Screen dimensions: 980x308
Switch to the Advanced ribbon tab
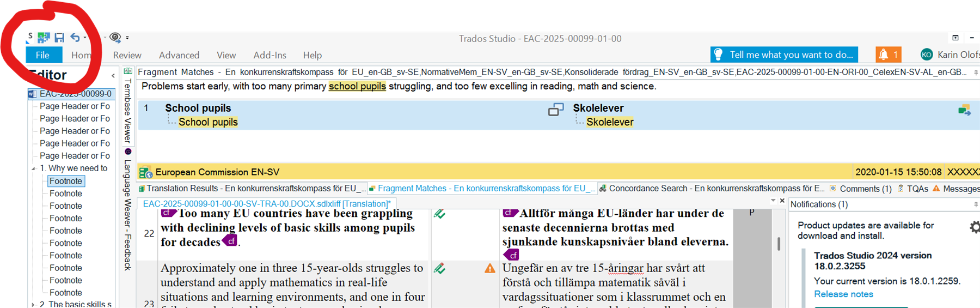pos(179,55)
